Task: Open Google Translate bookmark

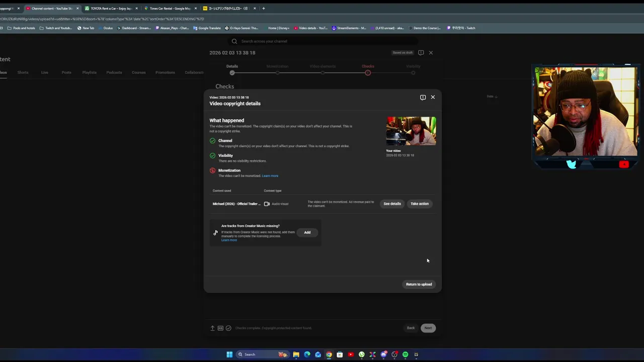Action: pos(207,28)
